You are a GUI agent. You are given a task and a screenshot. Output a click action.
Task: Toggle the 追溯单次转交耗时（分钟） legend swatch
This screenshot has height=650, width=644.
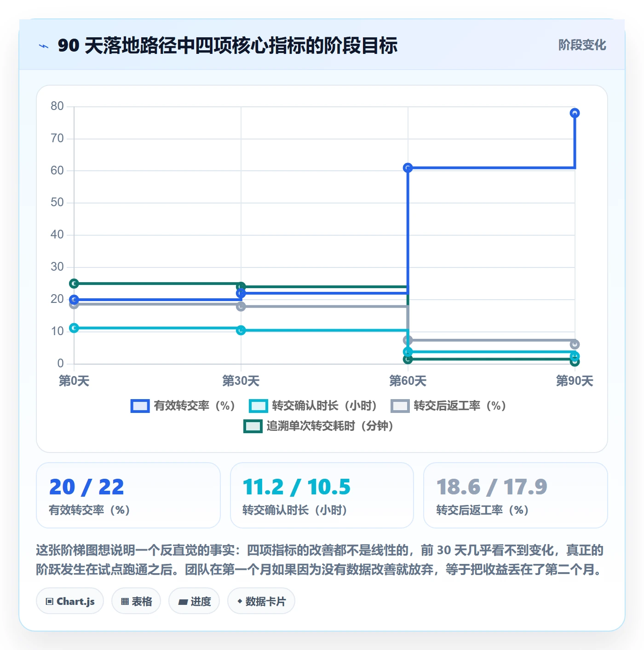(x=253, y=426)
